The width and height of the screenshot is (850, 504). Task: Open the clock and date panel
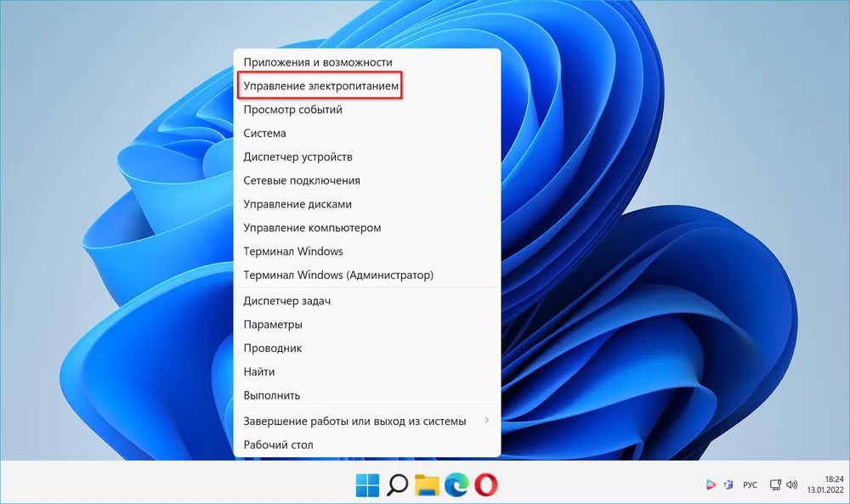tap(824, 484)
